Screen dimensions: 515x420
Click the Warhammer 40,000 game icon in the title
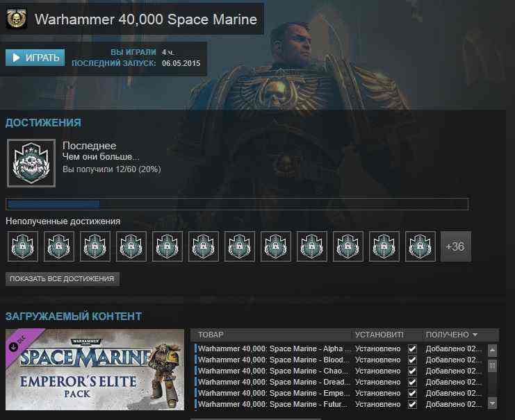click(x=17, y=19)
